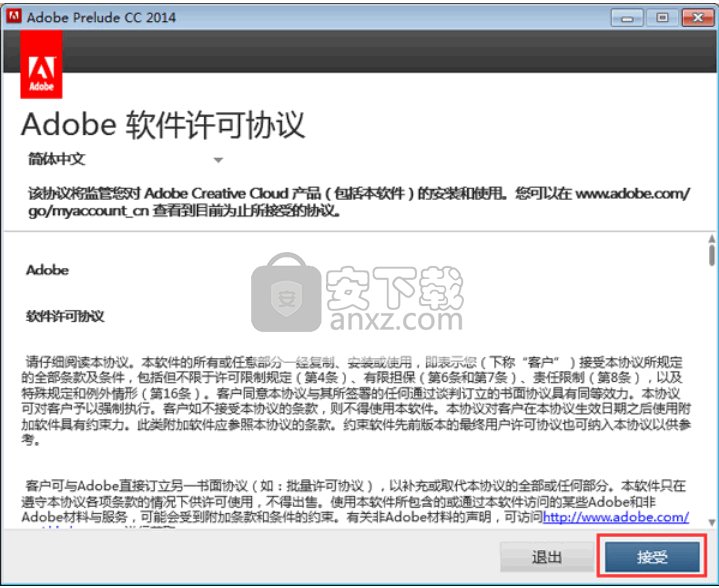Image resolution: width=719 pixels, height=588 pixels.
Task: Click the license text scrollbar thumb
Action: click(711, 255)
